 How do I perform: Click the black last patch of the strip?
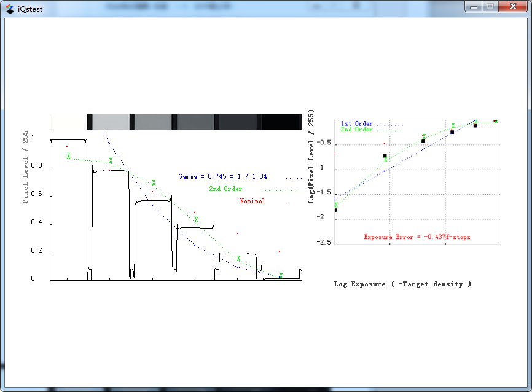(x=281, y=122)
